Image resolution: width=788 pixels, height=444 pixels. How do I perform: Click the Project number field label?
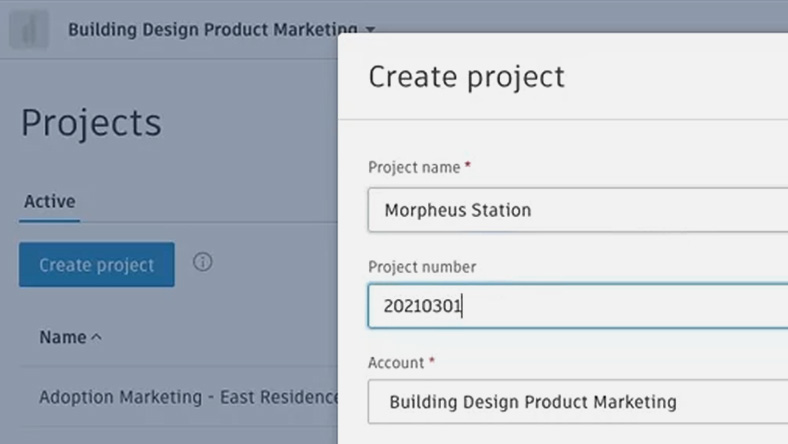click(x=422, y=267)
